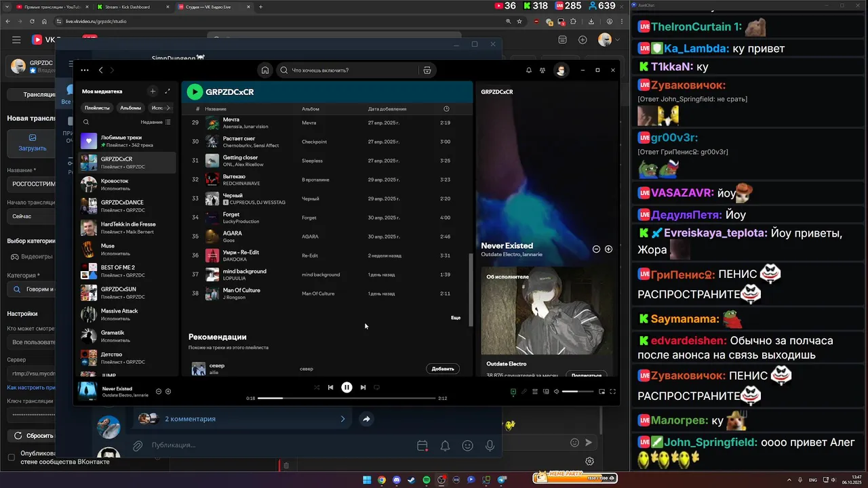Open the Windows Start button on taskbar
Screen dimensions: 868x488
tap(367, 480)
